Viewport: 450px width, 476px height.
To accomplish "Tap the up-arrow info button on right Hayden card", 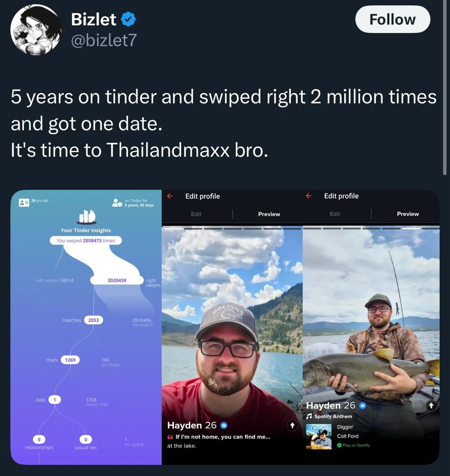I will pyautogui.click(x=431, y=406).
